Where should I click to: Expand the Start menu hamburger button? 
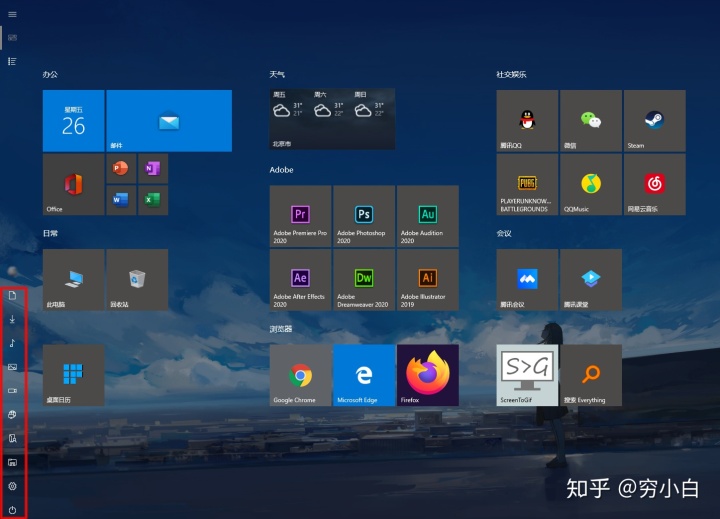pyautogui.click(x=12, y=14)
